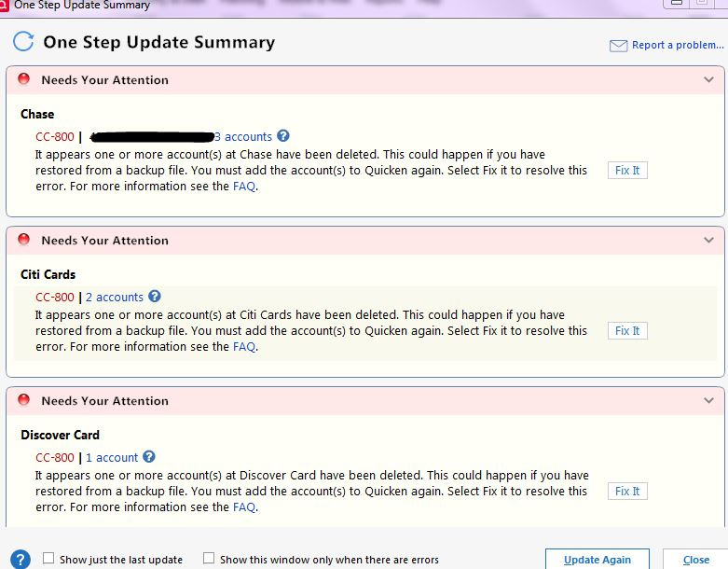The image size is (728, 569).
Task: Click the help icon next to Discover Card 1 account
Action: point(149,456)
